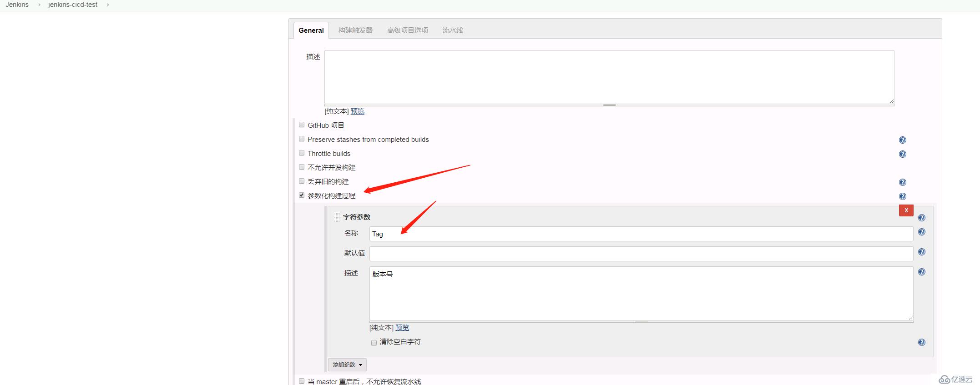Screen dimensions: 980x385
Task: Open help for 丢弃旧的构建 option
Action: coord(903,182)
